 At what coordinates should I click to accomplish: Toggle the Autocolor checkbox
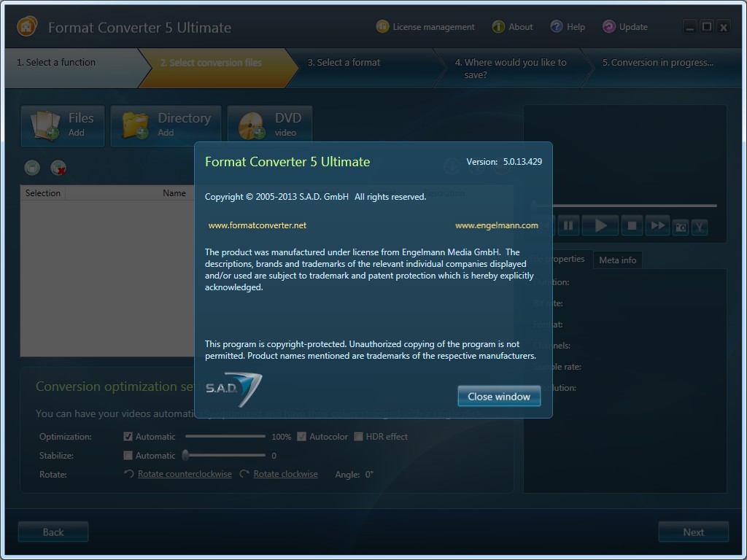click(301, 436)
